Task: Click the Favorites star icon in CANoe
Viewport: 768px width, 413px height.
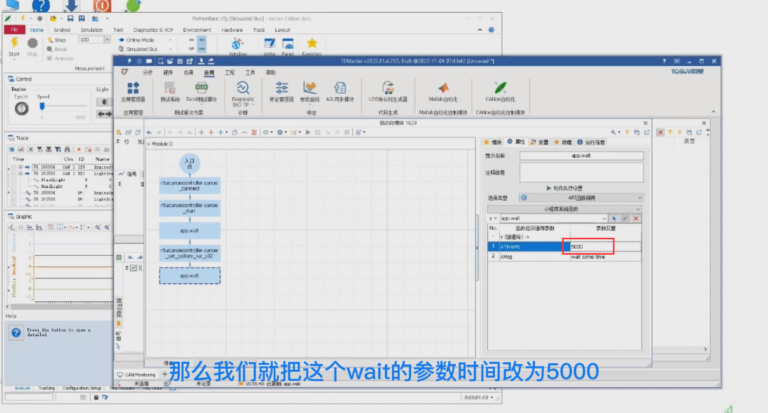Action: (312, 44)
